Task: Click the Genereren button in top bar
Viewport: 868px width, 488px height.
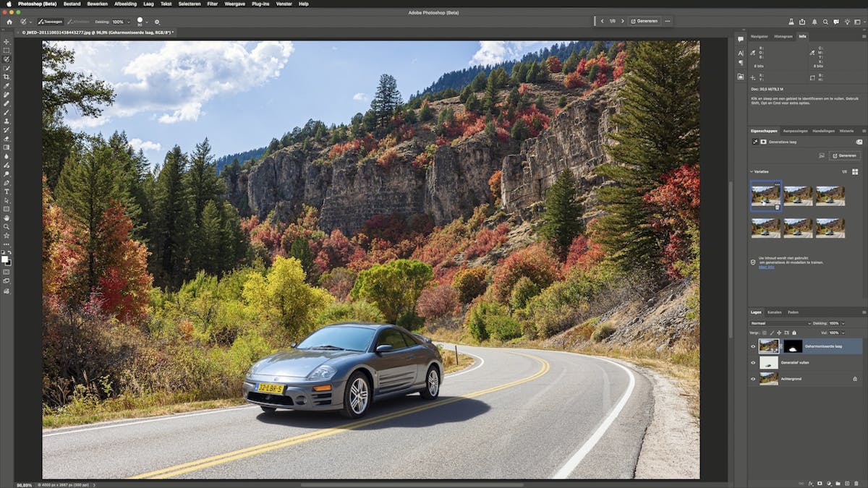Action: (644, 21)
